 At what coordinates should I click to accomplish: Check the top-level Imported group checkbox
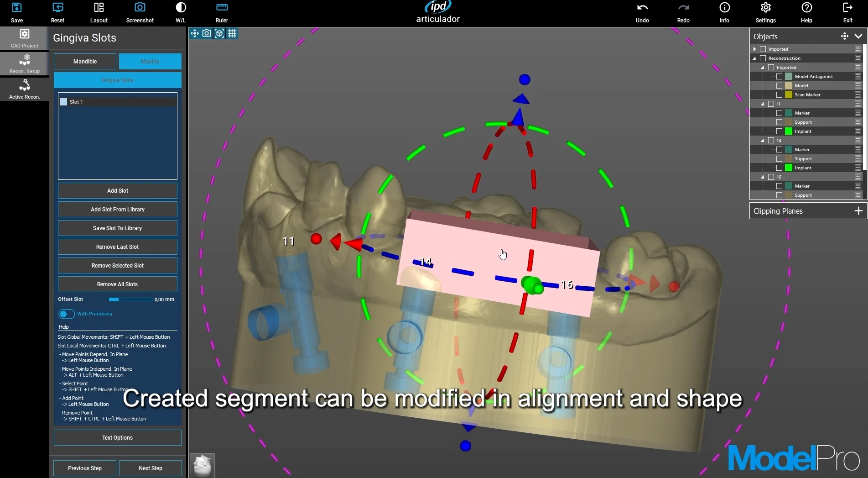click(x=763, y=49)
